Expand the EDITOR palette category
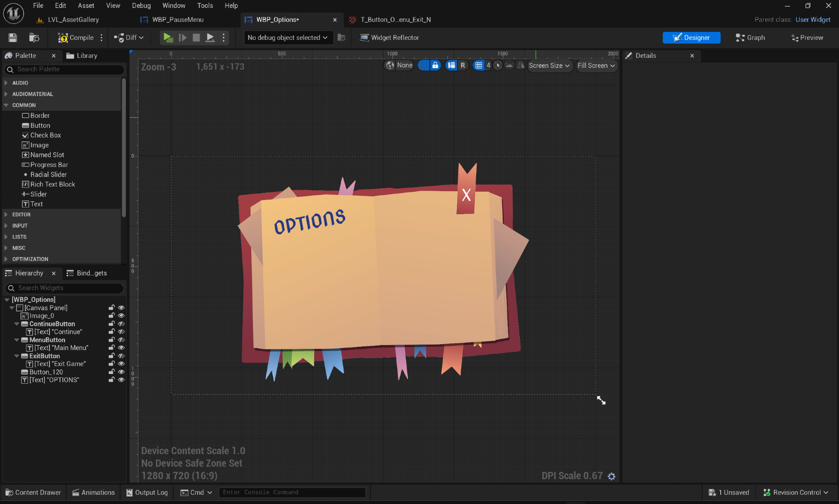The height and width of the screenshot is (504, 839). point(21,215)
